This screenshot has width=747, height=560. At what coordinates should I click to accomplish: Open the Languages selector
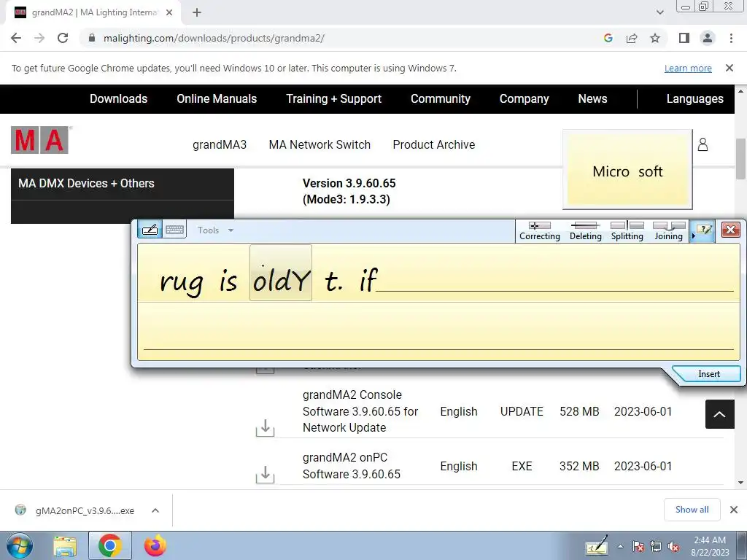point(694,98)
